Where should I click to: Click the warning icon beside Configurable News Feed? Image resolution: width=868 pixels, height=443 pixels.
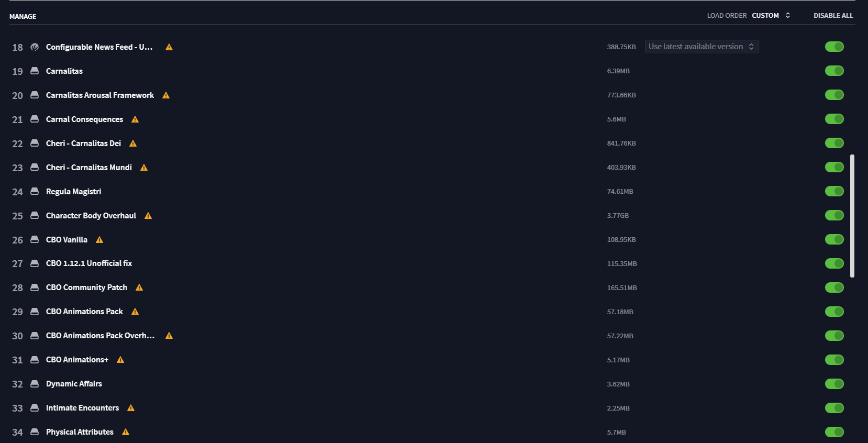pos(169,47)
